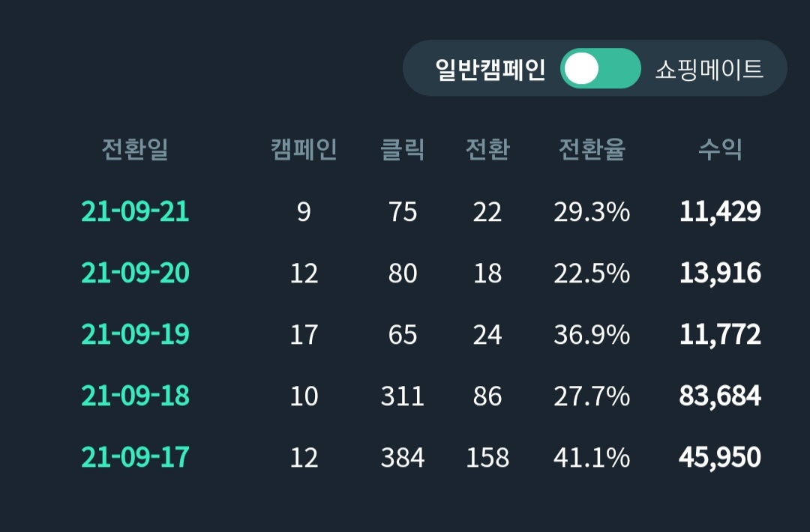810x532 pixels.
Task: Select the 21-09-19 date link
Action: (135, 334)
